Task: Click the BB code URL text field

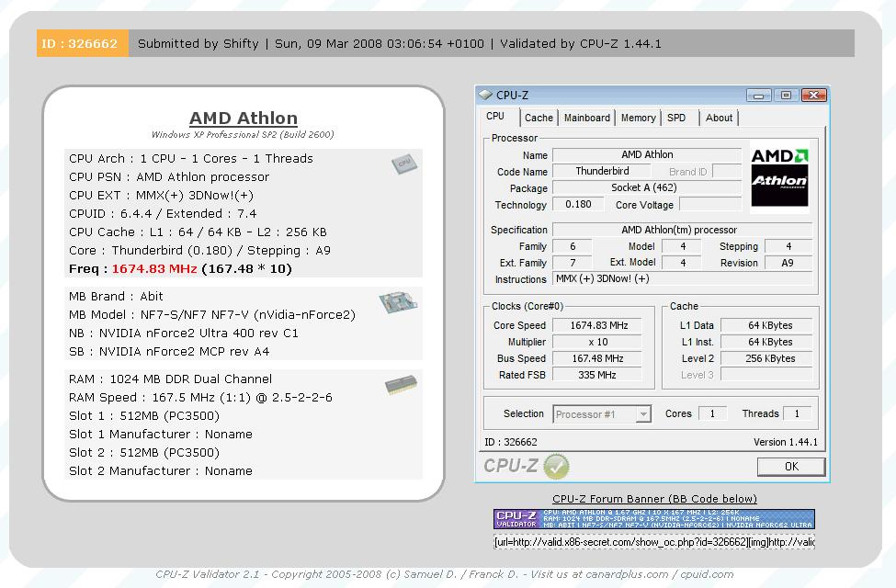Action: pos(654,542)
